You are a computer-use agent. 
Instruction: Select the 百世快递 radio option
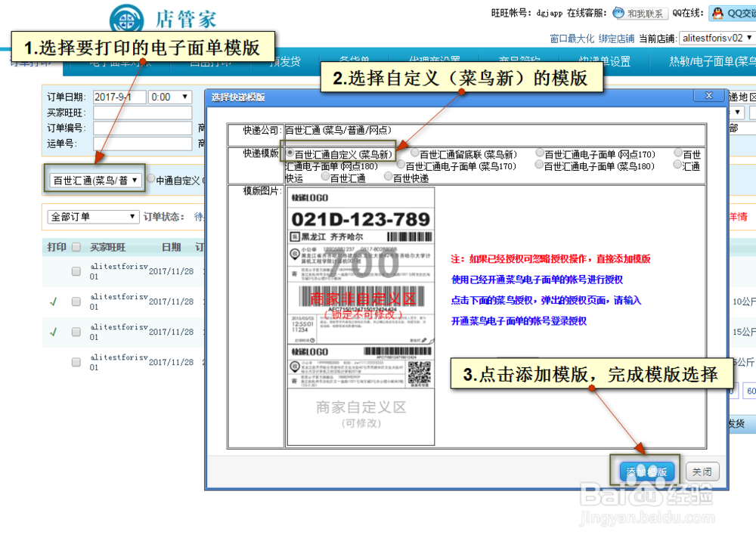point(388,176)
